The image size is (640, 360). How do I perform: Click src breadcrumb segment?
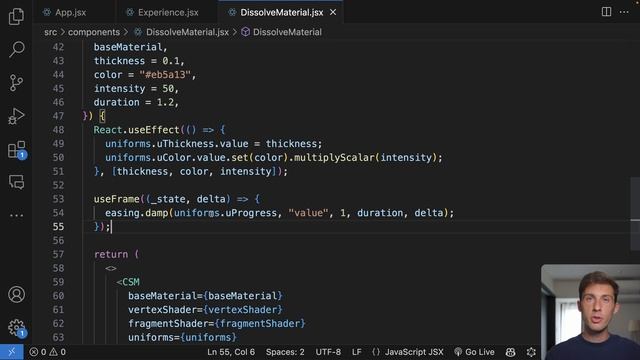pos(51,32)
